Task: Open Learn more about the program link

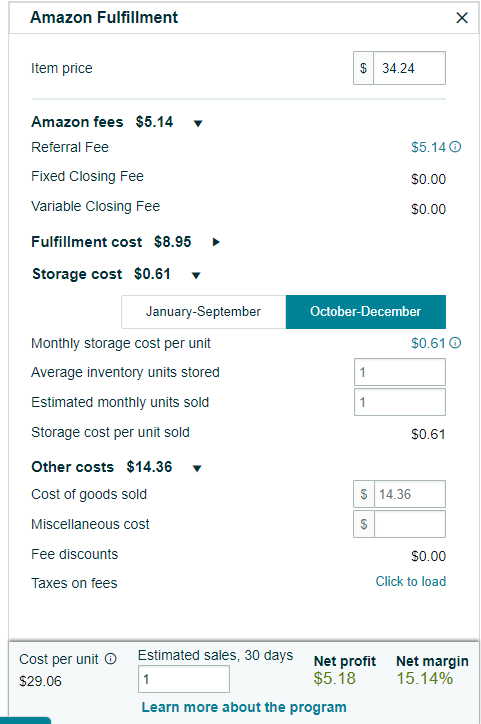Action: (x=244, y=707)
